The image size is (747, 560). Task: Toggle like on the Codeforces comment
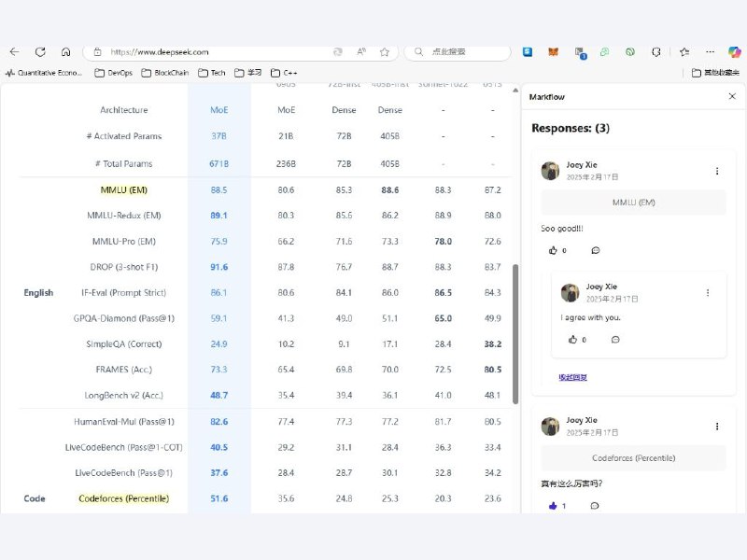pyautogui.click(x=553, y=506)
